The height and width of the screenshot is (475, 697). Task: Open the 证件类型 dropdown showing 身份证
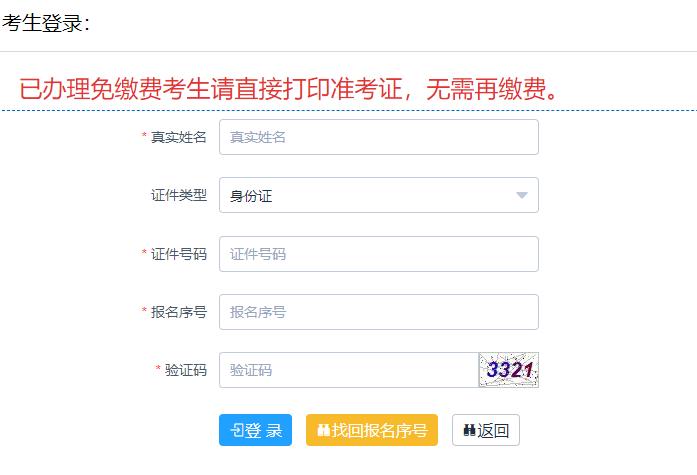click(x=379, y=195)
